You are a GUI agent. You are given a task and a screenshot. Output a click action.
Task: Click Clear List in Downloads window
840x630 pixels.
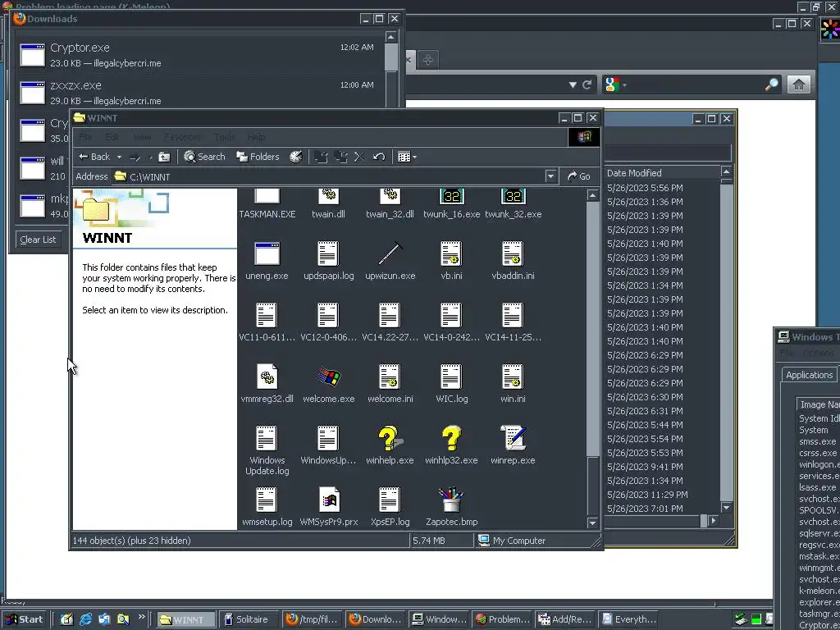click(x=38, y=240)
